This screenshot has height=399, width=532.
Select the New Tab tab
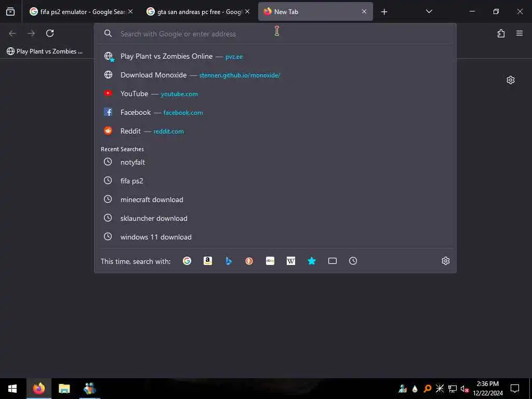tap(315, 12)
